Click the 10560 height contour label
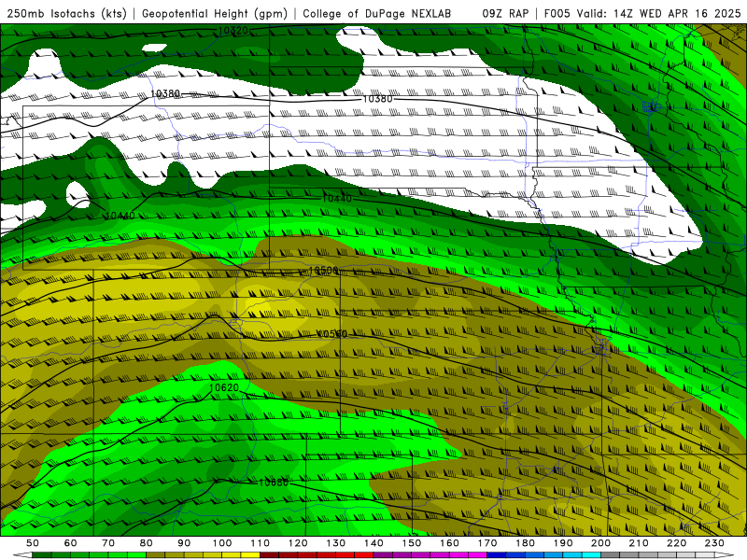This screenshot has width=747, height=560. [x=331, y=334]
